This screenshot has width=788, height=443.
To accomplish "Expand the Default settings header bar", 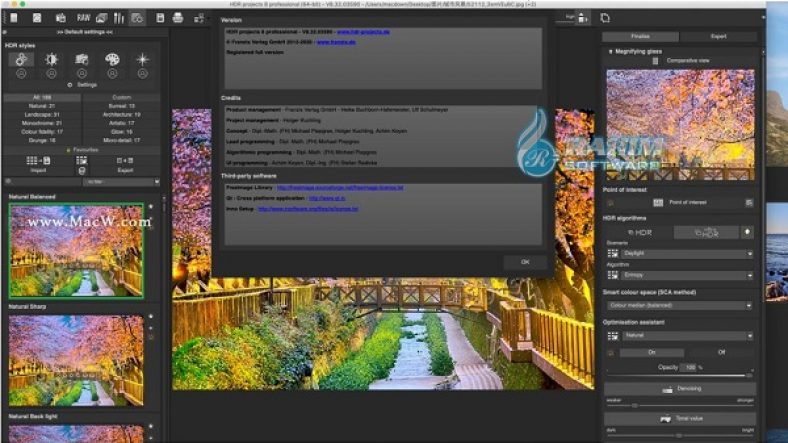I will 84,32.
